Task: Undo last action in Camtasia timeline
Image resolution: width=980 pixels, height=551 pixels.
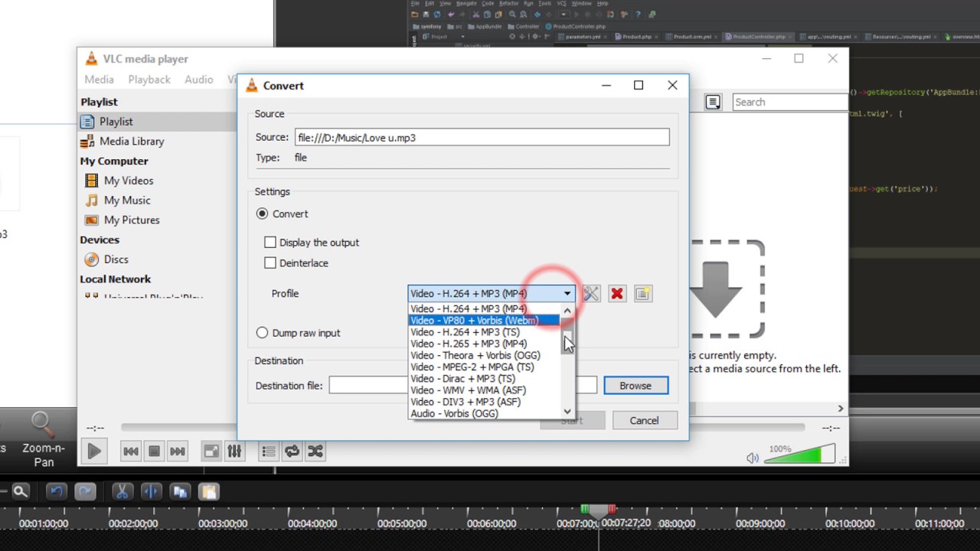Action: [x=56, y=492]
